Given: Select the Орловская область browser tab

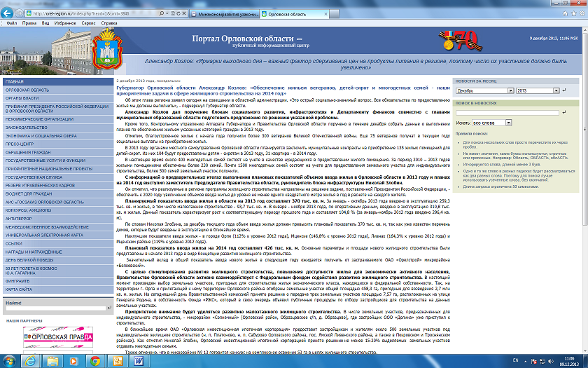Looking at the screenshot, I should click(295, 14).
